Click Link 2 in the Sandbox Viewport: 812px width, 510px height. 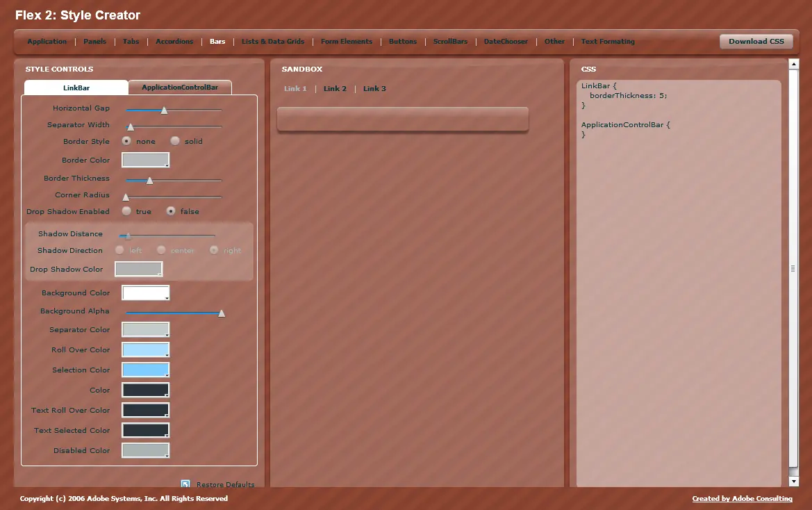[335, 88]
